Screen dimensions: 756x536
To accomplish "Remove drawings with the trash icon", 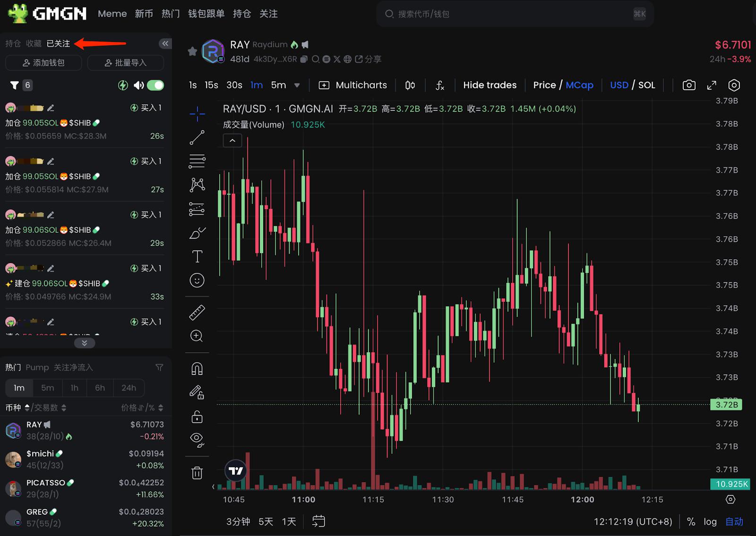I will 197,473.
